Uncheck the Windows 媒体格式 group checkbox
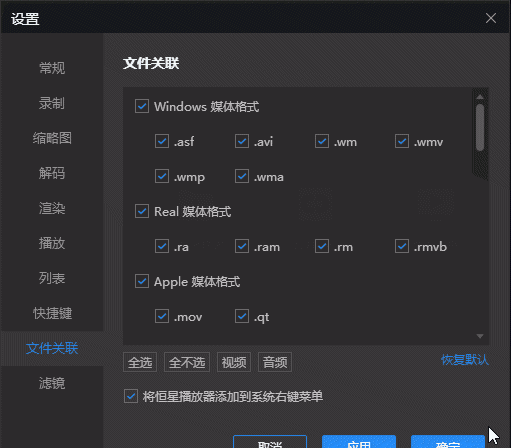511x448 pixels. [x=142, y=106]
